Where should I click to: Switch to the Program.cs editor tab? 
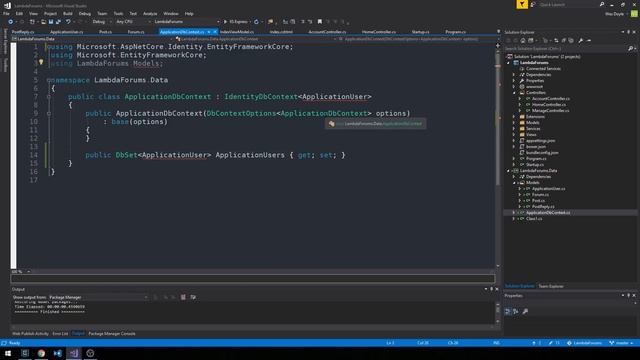(x=456, y=31)
